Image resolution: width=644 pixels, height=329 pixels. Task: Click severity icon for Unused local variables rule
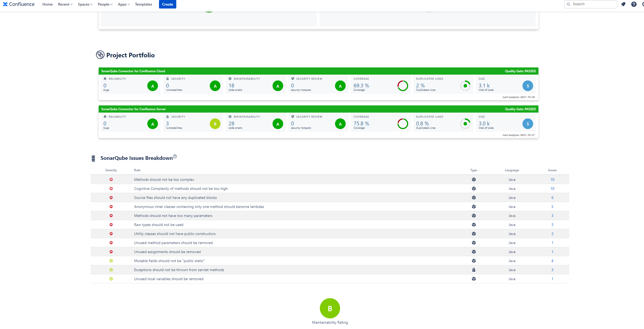tap(111, 279)
